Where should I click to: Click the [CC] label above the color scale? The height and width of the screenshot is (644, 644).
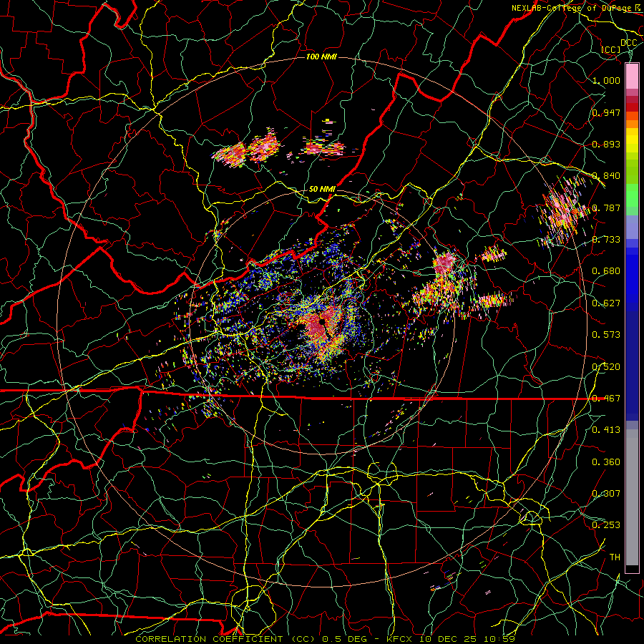[611, 49]
